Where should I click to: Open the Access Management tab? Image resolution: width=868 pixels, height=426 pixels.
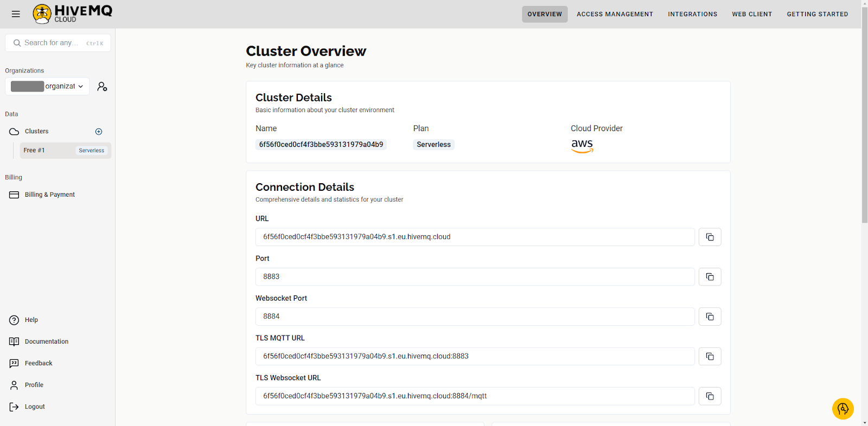615,14
